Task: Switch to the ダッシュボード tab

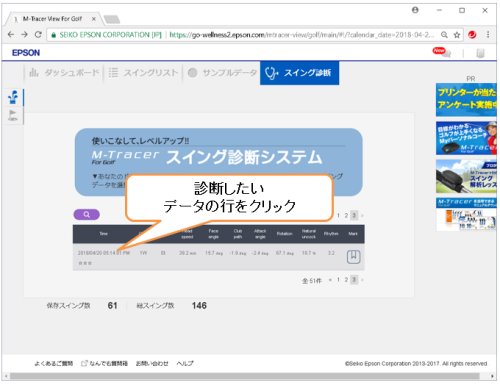Action: pos(64,73)
